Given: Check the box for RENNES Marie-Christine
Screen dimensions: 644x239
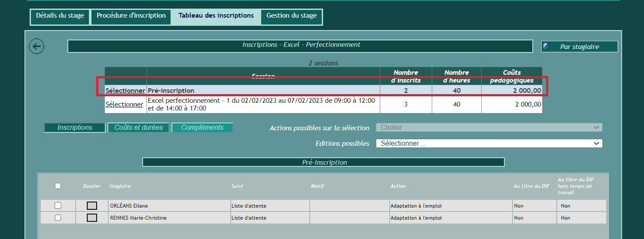Looking at the screenshot, I should [58, 218].
